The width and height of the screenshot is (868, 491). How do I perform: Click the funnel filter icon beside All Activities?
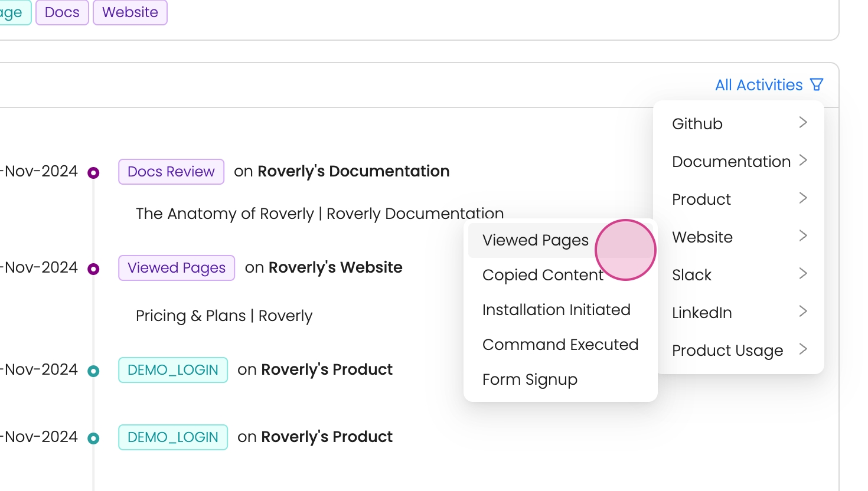817,85
